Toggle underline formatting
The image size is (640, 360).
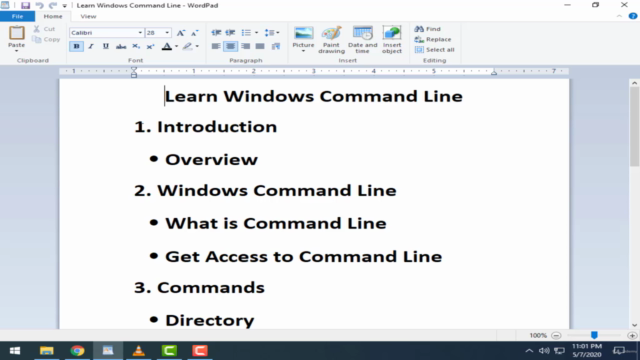point(106,46)
